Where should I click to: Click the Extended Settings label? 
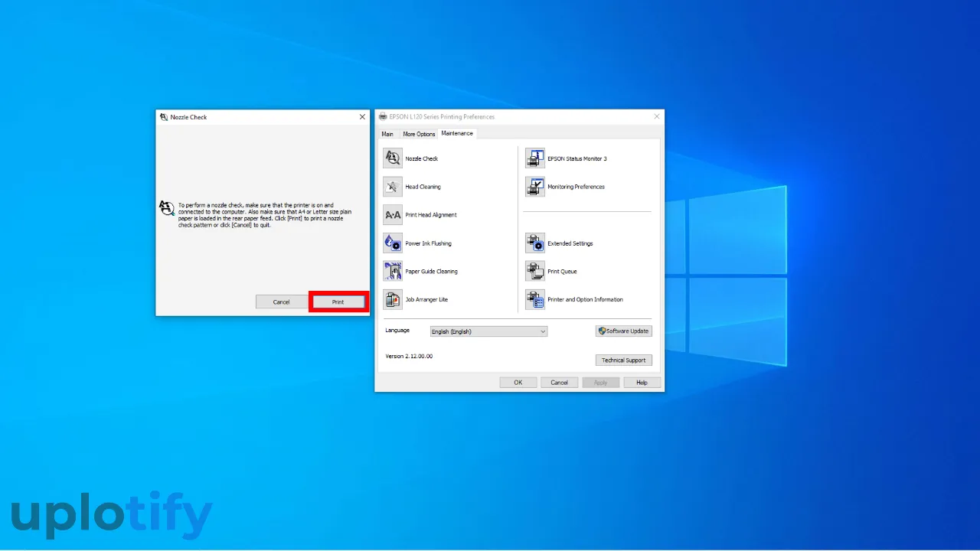click(x=570, y=243)
